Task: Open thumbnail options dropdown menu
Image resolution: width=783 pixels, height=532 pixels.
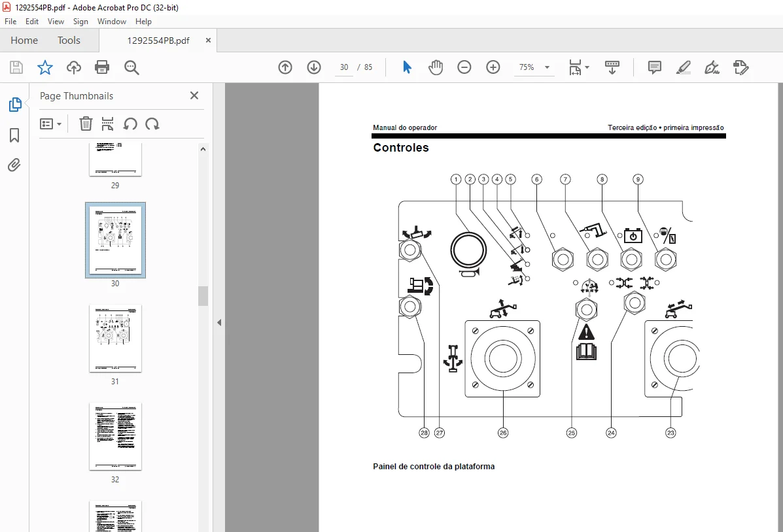Action: click(50, 124)
